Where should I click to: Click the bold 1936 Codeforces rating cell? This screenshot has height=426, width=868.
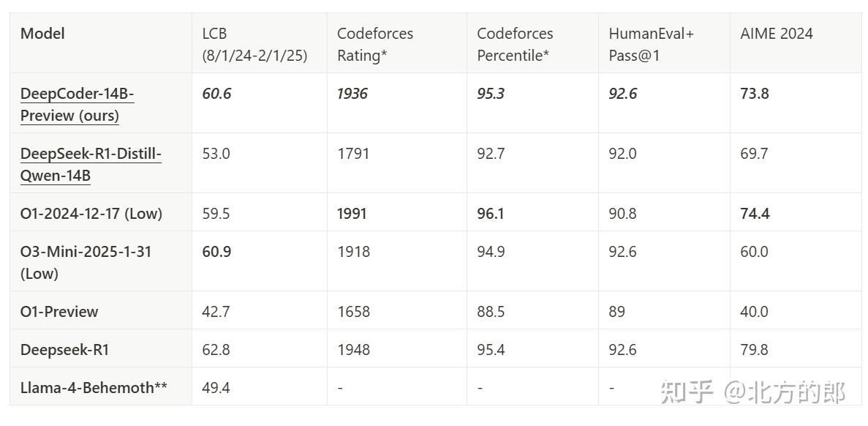pyautogui.click(x=352, y=94)
